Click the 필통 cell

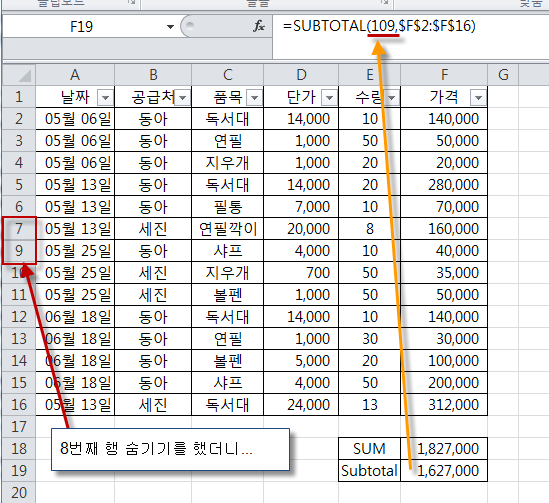click(x=228, y=207)
